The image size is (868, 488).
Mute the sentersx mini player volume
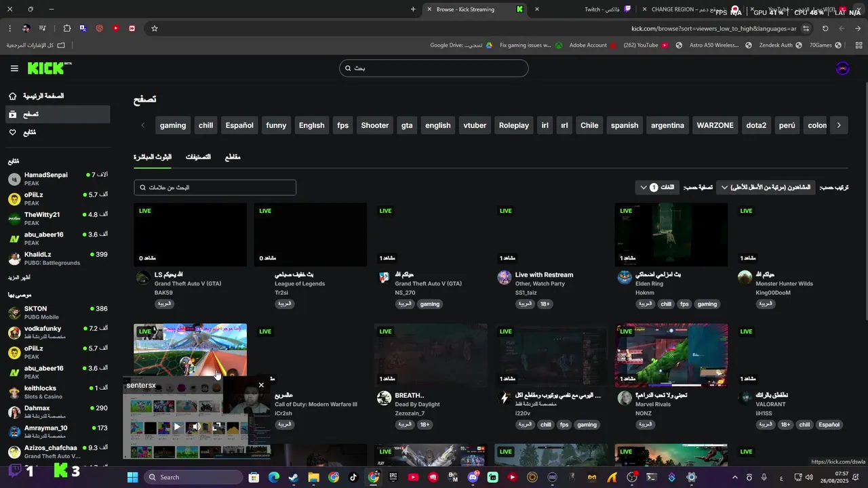pos(196,427)
